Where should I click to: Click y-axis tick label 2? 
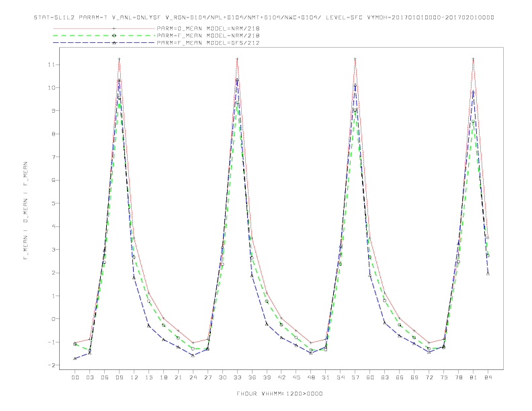[x=54, y=273]
